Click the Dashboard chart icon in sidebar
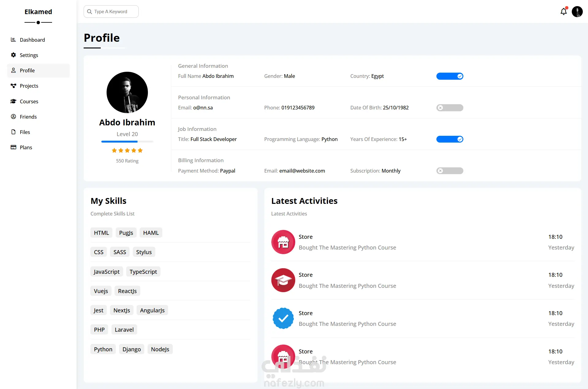 pyautogui.click(x=13, y=40)
